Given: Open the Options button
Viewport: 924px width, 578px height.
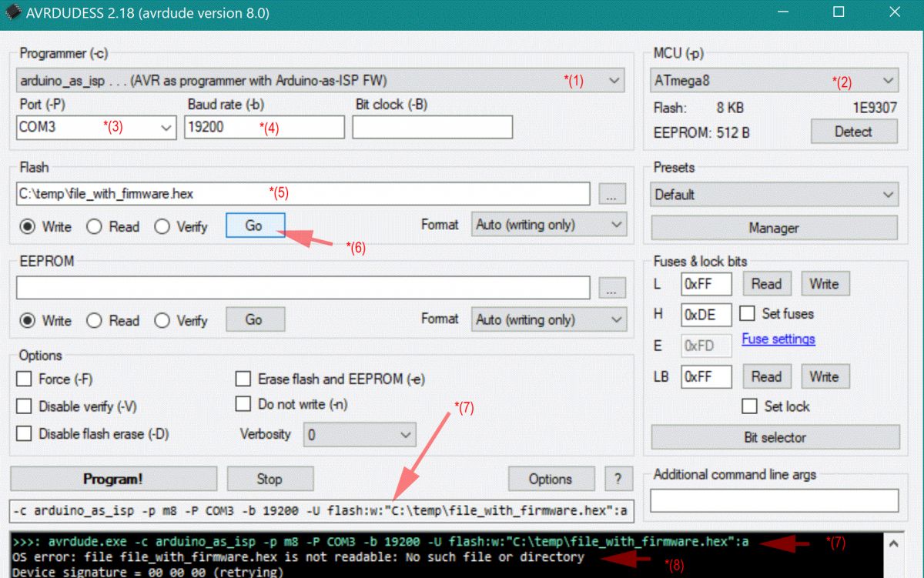Looking at the screenshot, I should pyautogui.click(x=551, y=479).
